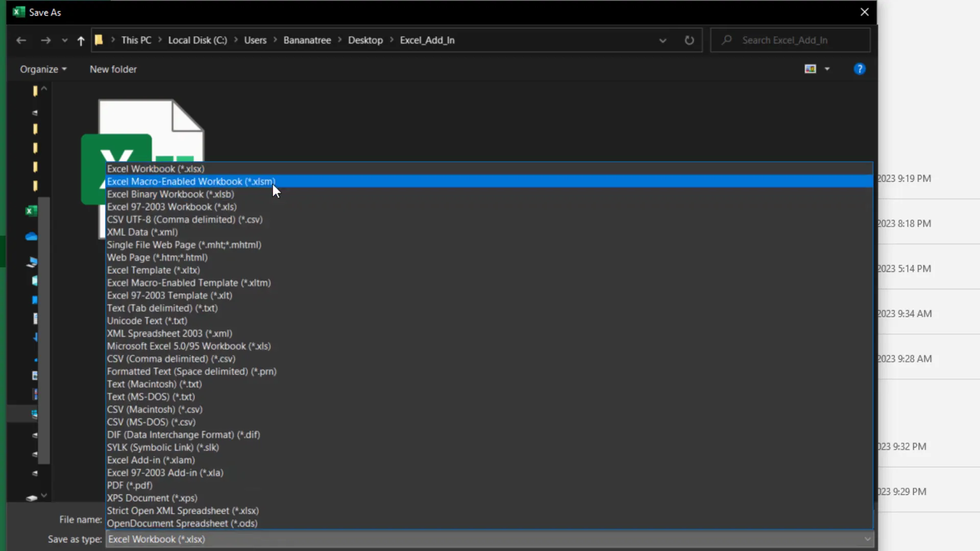
Task: Open the address bar history dropdown
Action: tap(662, 40)
